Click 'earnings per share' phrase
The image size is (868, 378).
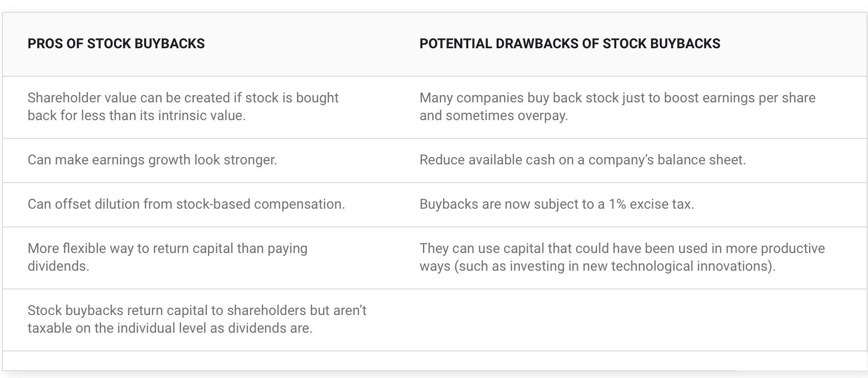[x=759, y=98]
